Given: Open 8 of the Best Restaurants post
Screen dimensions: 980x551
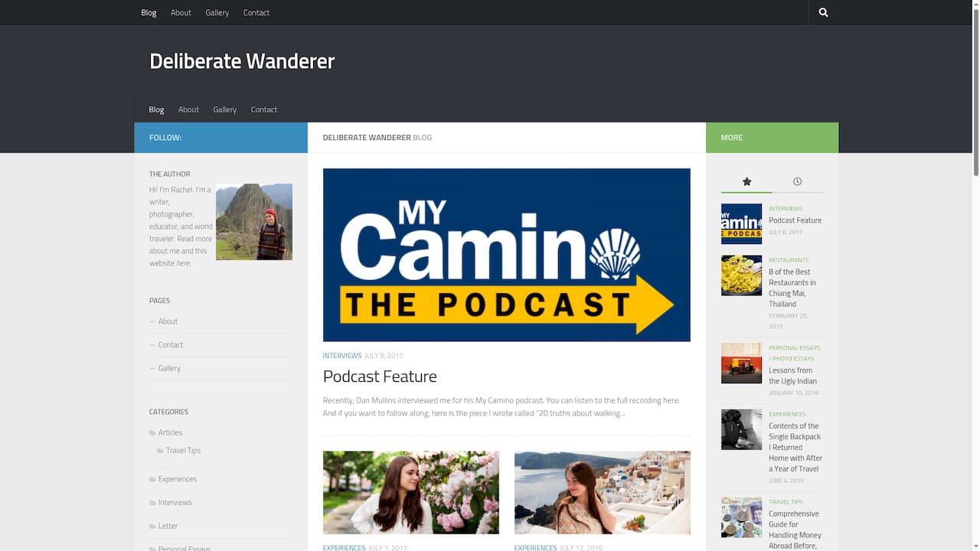Looking at the screenshot, I should point(792,288).
